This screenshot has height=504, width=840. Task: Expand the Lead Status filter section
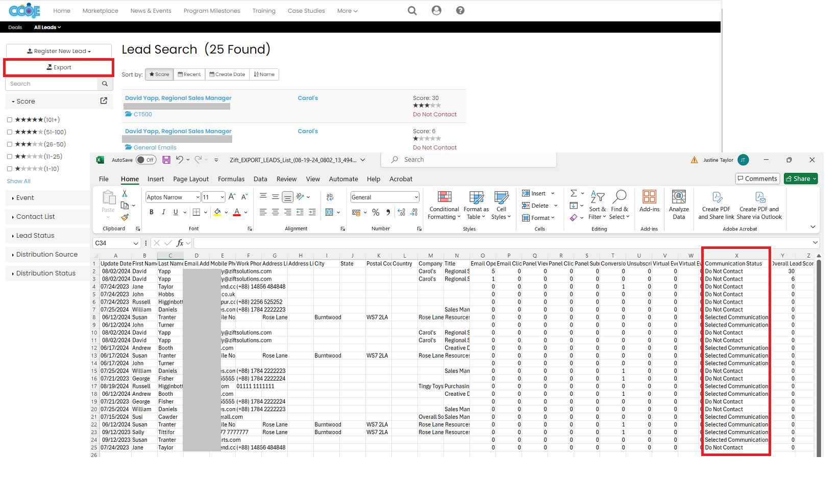tap(47, 236)
